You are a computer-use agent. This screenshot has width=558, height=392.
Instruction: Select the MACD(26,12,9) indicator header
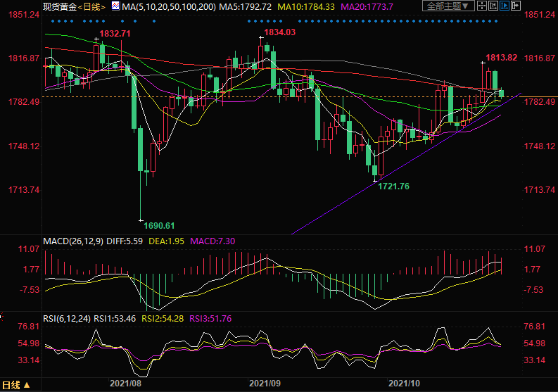pyautogui.click(x=72, y=241)
